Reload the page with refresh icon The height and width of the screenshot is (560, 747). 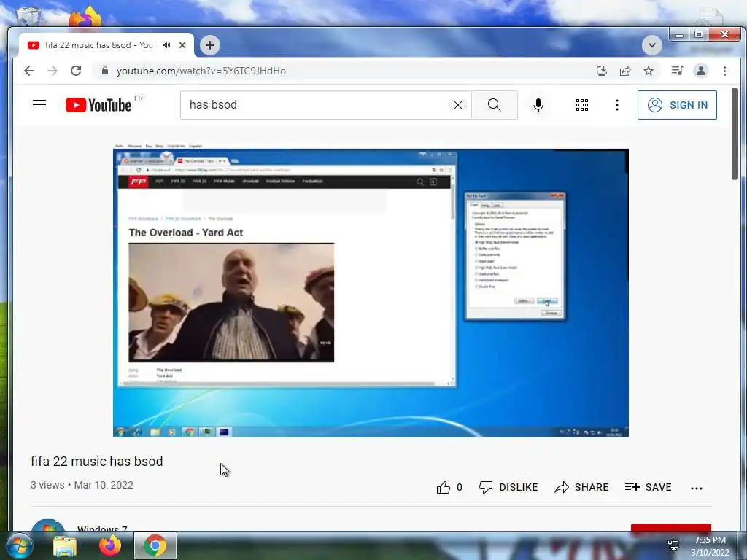(76, 71)
